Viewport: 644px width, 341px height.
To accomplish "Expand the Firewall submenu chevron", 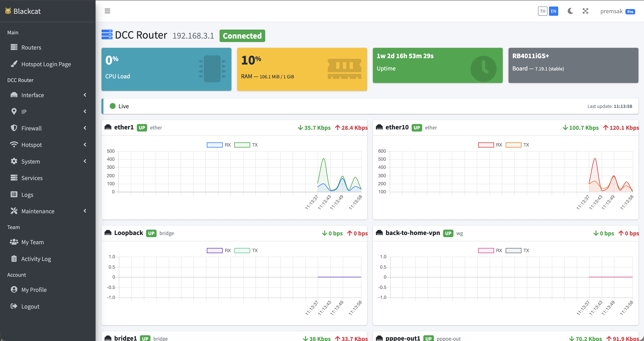I will [85, 128].
